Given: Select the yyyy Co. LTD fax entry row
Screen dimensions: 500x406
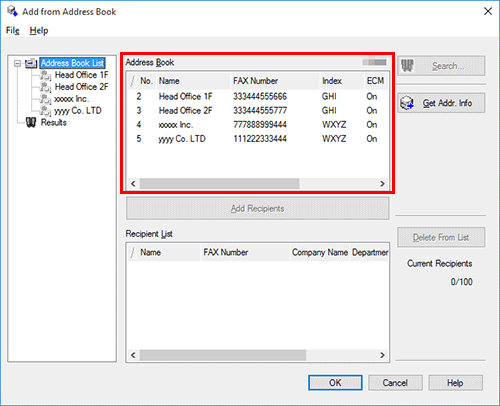Looking at the screenshot, I should pyautogui.click(x=258, y=139).
